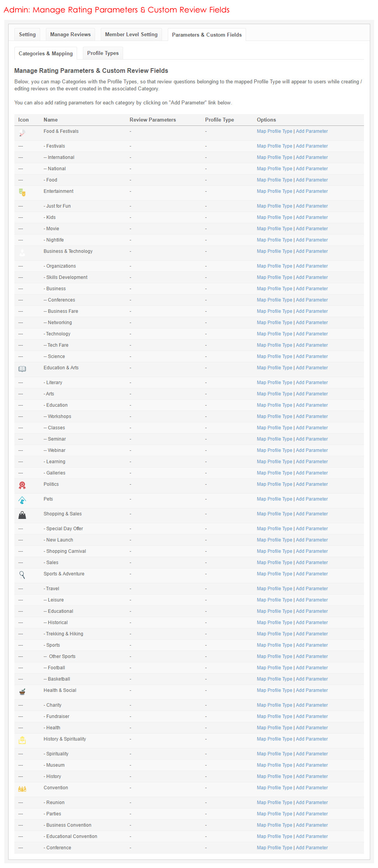Click the Sports & Adventure racket icon
Image resolution: width=378 pixels, height=868 pixels.
22,575
